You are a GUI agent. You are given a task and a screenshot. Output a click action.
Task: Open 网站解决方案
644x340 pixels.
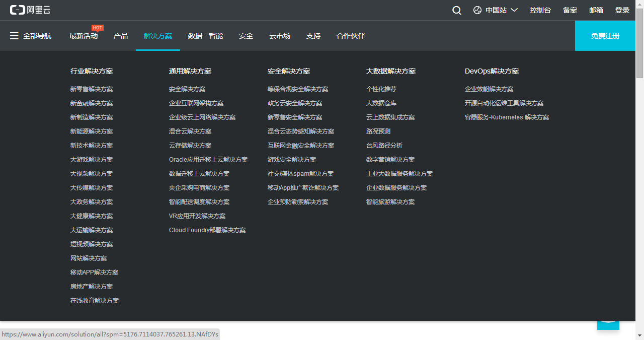coord(89,258)
